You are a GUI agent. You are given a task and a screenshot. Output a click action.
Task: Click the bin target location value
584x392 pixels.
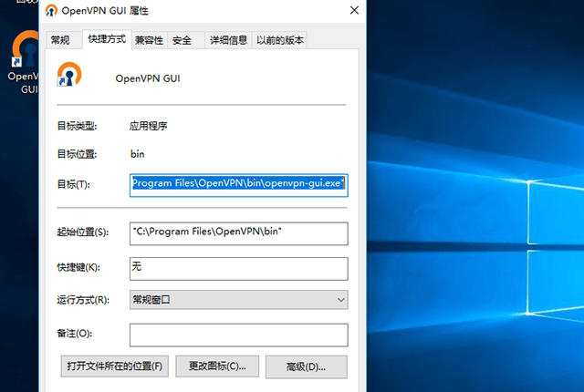[138, 154]
